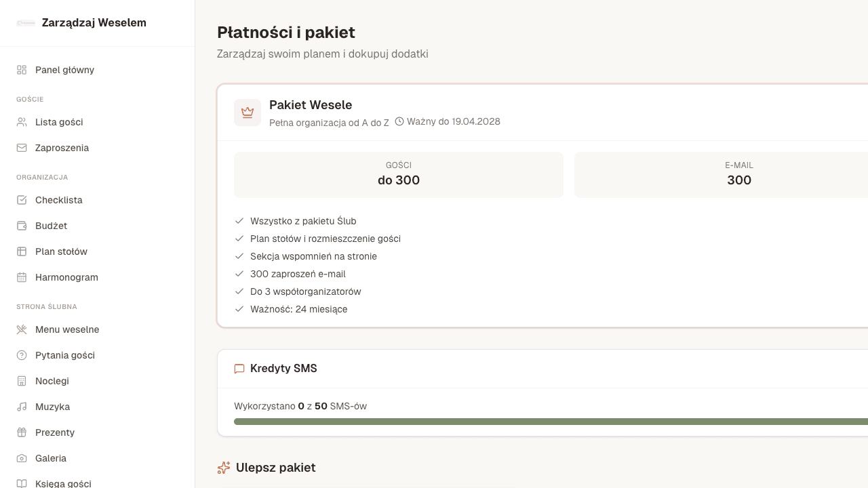Select the Lista gości people icon
Viewport: 868px width, 488px height.
tap(21, 122)
